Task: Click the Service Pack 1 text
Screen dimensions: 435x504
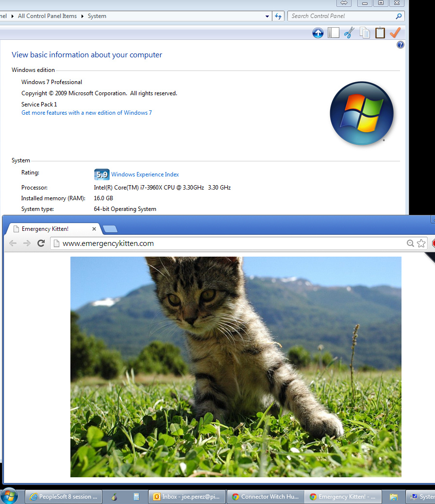Action: click(39, 104)
